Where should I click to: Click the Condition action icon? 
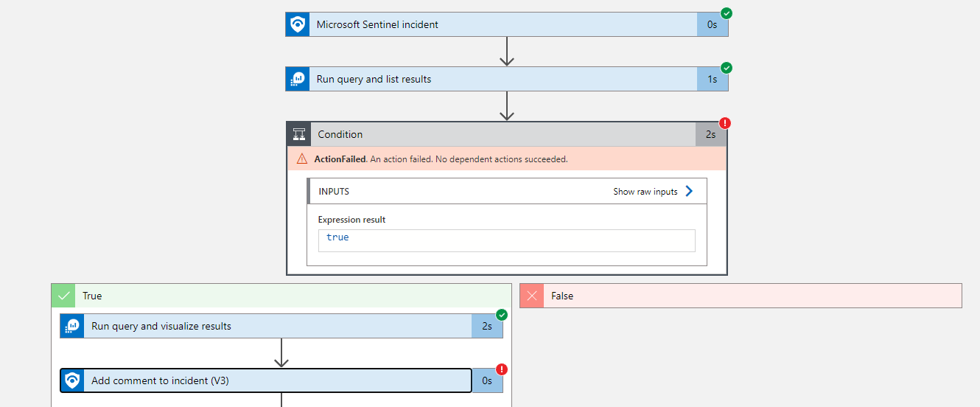(299, 134)
